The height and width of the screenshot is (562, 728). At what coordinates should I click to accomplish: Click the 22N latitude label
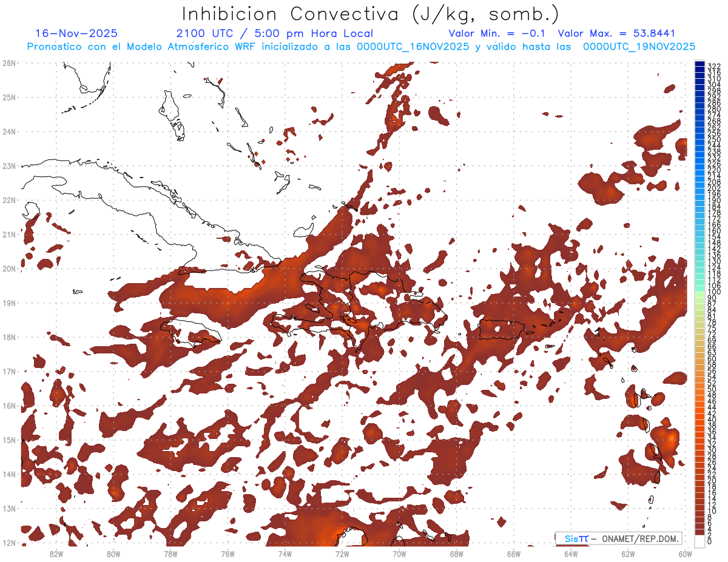point(9,200)
